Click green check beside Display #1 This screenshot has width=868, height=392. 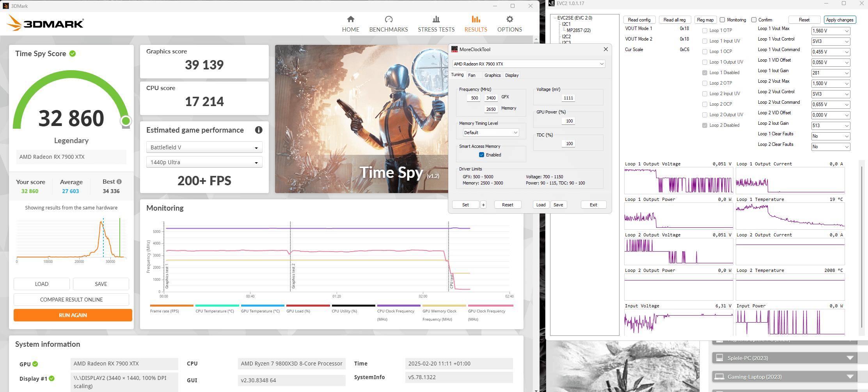52,378
